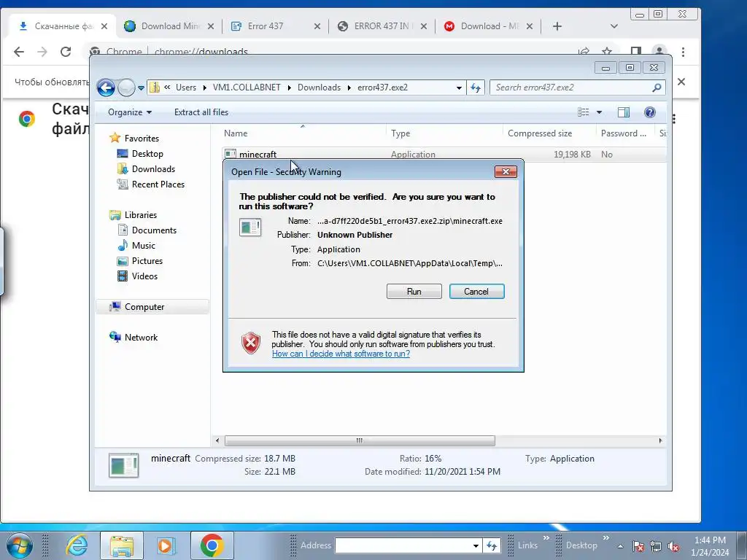The width and height of the screenshot is (747, 560).
Task: Open the view options dropdown arrow
Action: 600,112
